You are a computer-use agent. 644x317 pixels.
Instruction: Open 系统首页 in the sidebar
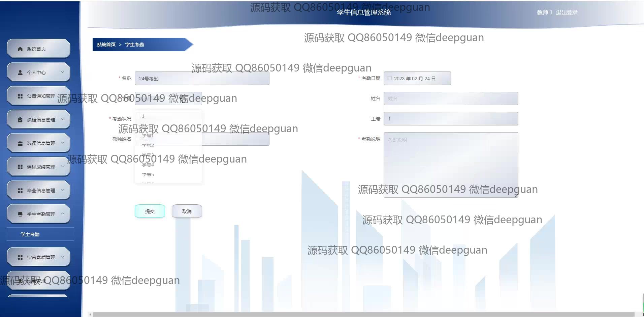(x=38, y=49)
